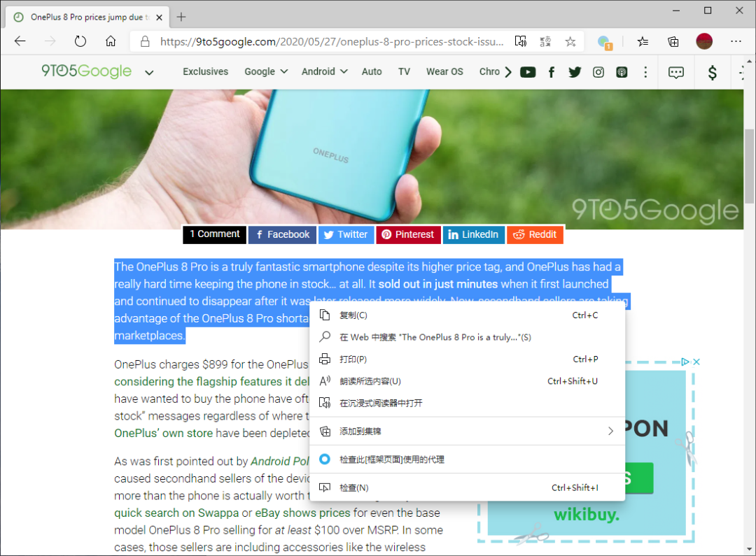Click the OnePlus 8 Pro hero image
The image size is (756, 556).
[x=372, y=159]
